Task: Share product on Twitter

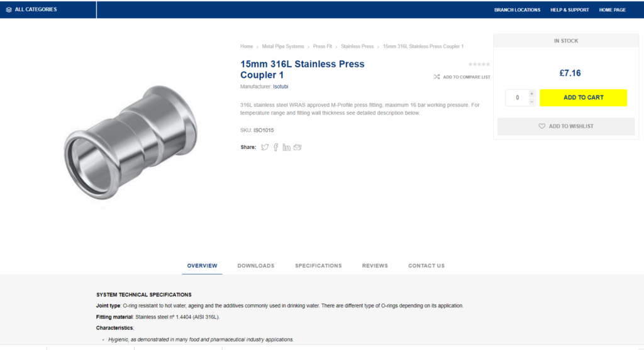Action: pos(265,147)
